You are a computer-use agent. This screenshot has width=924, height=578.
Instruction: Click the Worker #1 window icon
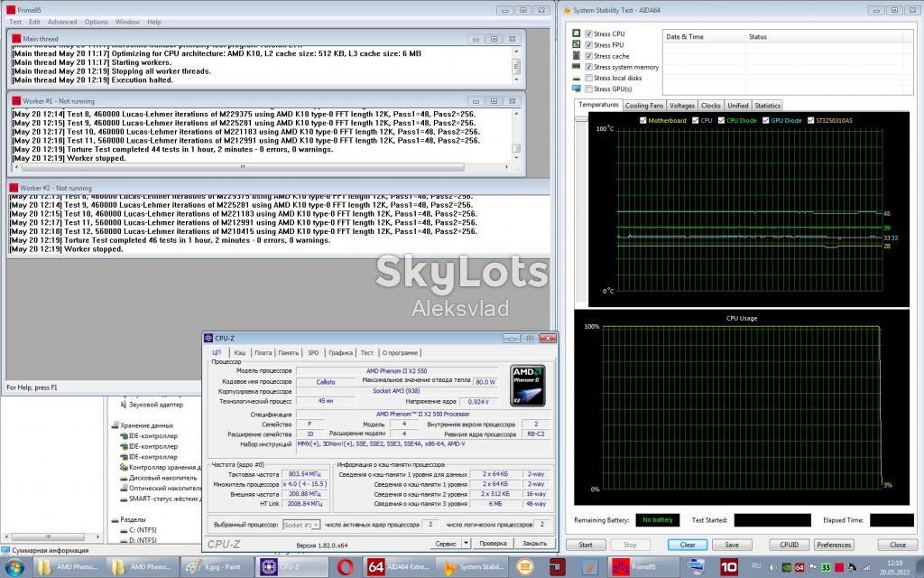16,101
